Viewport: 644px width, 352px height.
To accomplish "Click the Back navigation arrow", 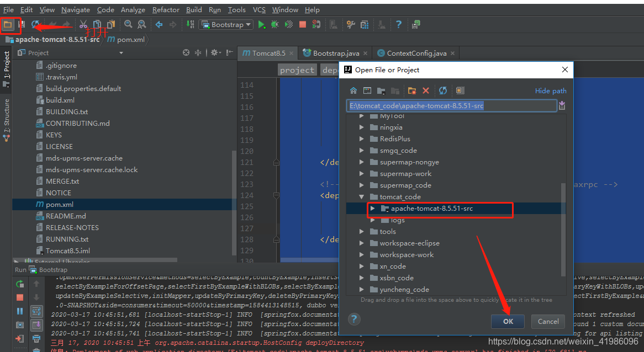I will [159, 25].
